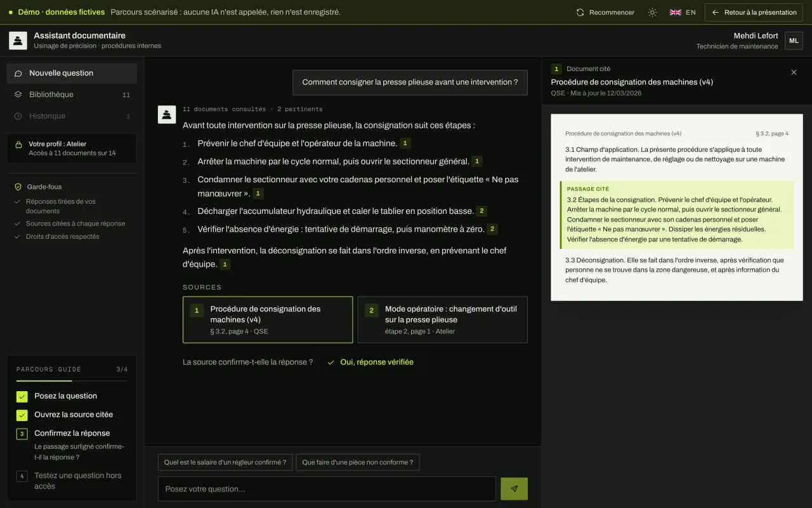
Task: Open citation 1 after 'Ne pas manœuvrer'
Action: coord(258,193)
